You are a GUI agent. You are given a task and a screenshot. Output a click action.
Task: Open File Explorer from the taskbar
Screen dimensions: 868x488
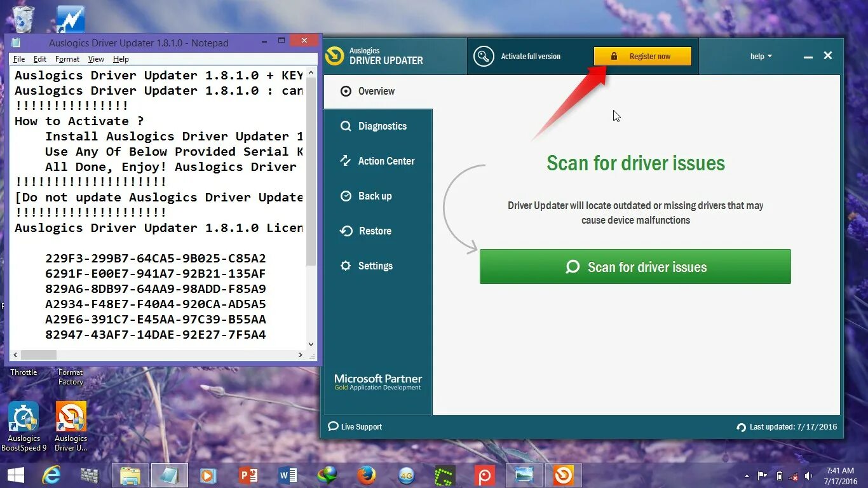[x=130, y=475]
